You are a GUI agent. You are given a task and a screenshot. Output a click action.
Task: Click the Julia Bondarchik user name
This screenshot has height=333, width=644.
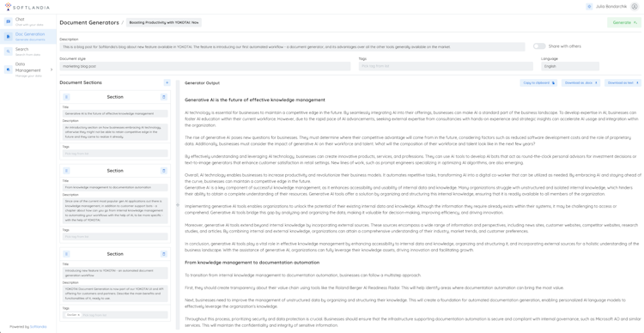tap(611, 7)
